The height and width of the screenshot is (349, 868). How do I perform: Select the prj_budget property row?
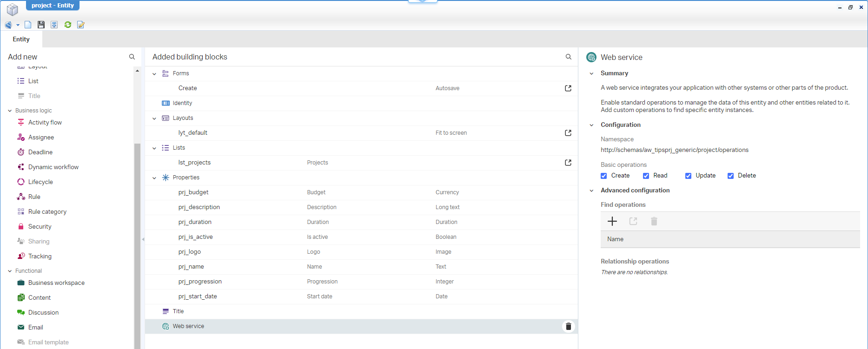click(x=193, y=192)
